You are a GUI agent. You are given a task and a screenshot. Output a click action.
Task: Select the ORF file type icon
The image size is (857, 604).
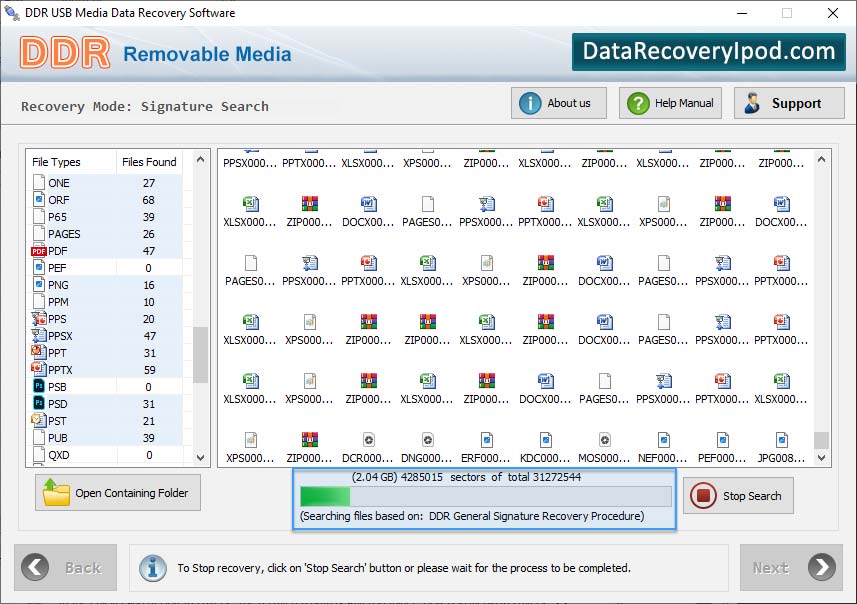click(x=39, y=200)
